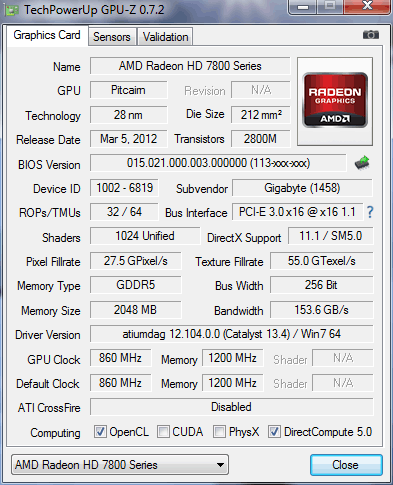Click the GPU-Z title bar app icon
This screenshot has height=485, width=393.
click(11, 10)
